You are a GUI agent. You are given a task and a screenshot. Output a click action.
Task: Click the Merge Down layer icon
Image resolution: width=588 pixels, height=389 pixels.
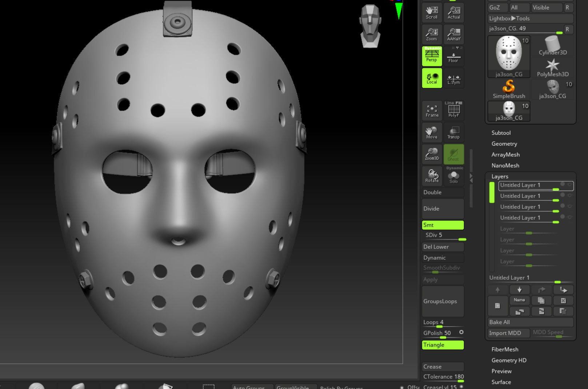[541, 311]
